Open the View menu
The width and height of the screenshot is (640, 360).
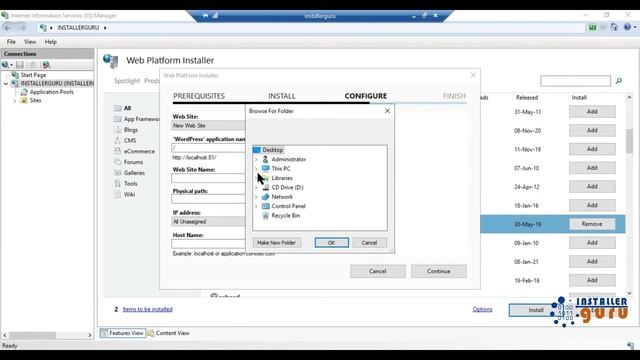click(30, 42)
